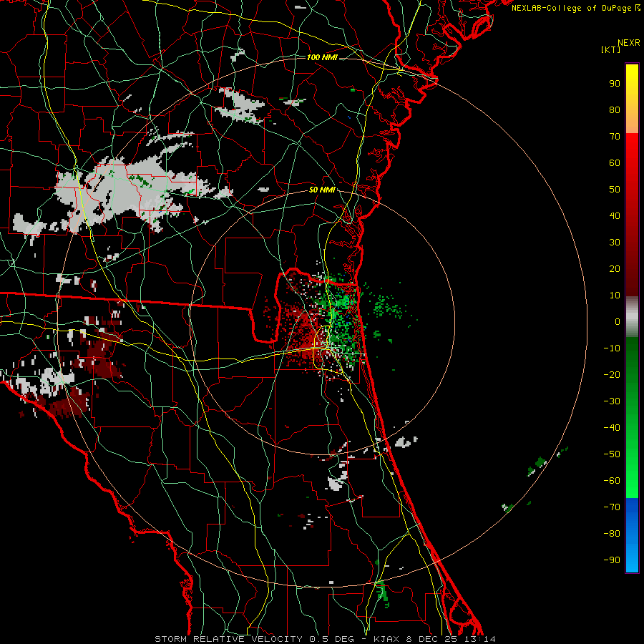Click the -30 knot scale label
The image size is (644, 644).
[x=612, y=401]
